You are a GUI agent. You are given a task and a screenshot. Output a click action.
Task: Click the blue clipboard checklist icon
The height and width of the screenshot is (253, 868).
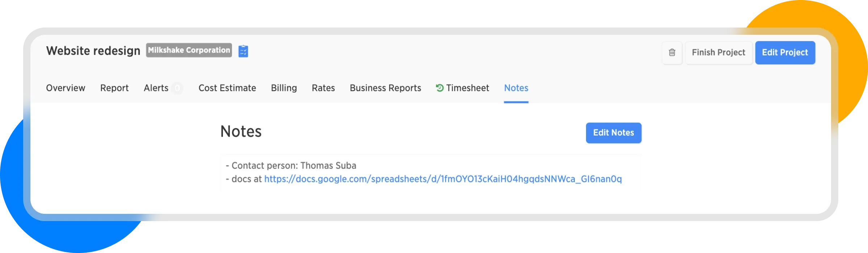(243, 51)
